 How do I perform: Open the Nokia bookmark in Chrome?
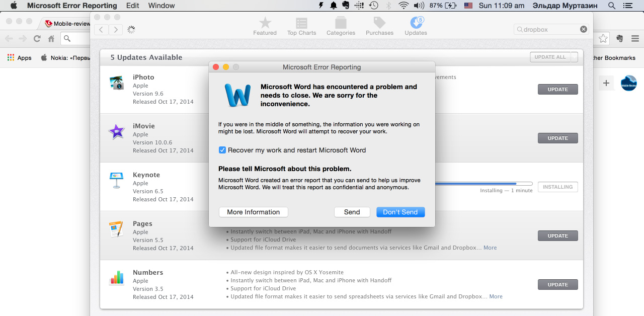(65, 58)
